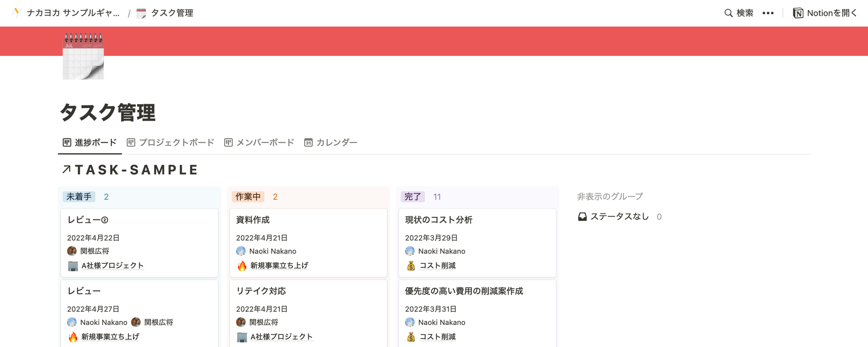Open 新規事業立ち上げ link on 資料作成 card
Image resolution: width=868 pixels, height=347 pixels.
279,265
